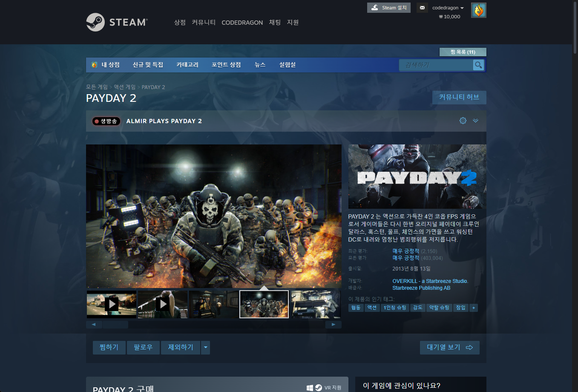This screenshot has height=392, width=578.
Task: Click the thumbnail strip left arrow
Action: [x=94, y=325]
